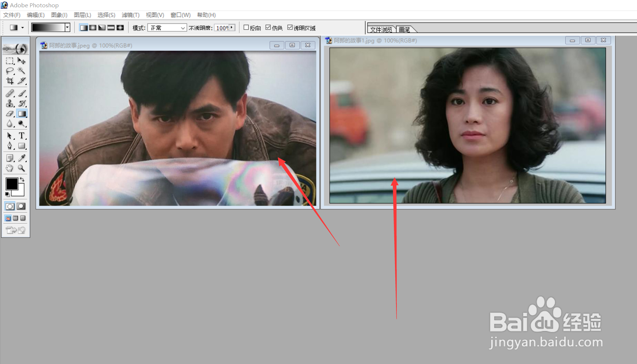Click the foreground color swatch

(12, 184)
